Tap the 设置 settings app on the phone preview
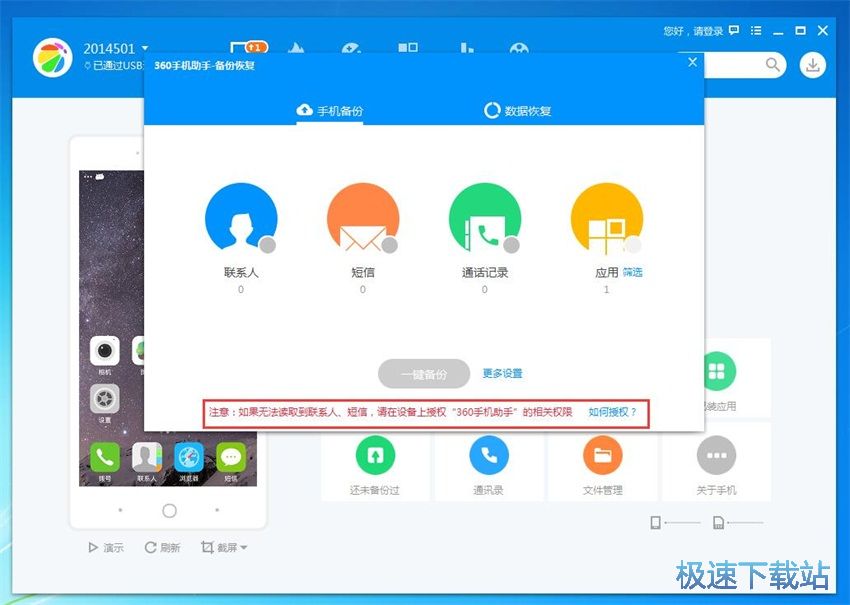 pyautogui.click(x=105, y=399)
